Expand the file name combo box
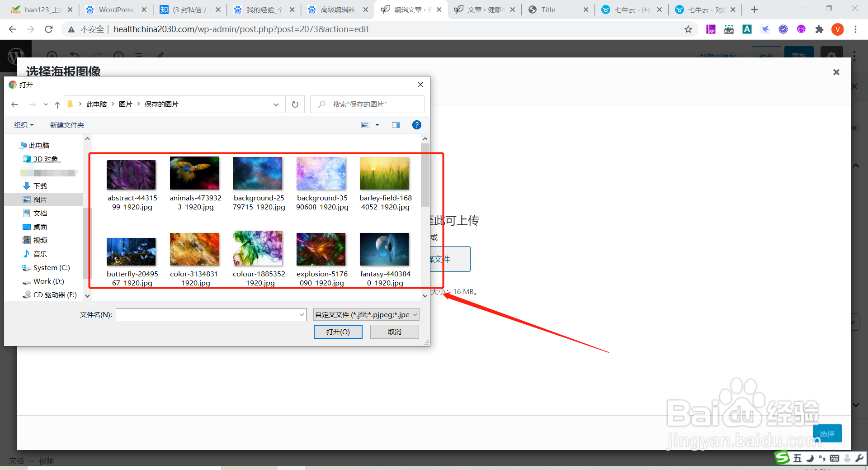 tap(302, 314)
